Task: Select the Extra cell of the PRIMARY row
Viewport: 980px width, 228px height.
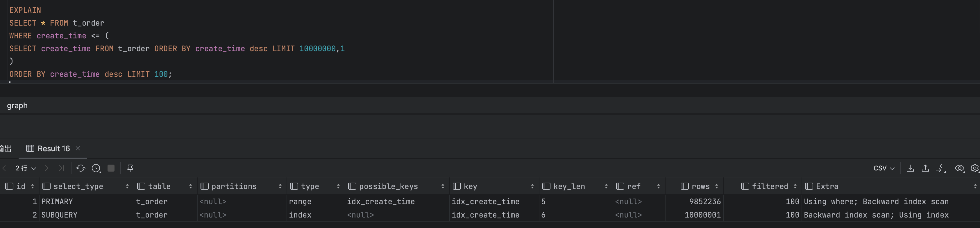Action: (x=876, y=201)
